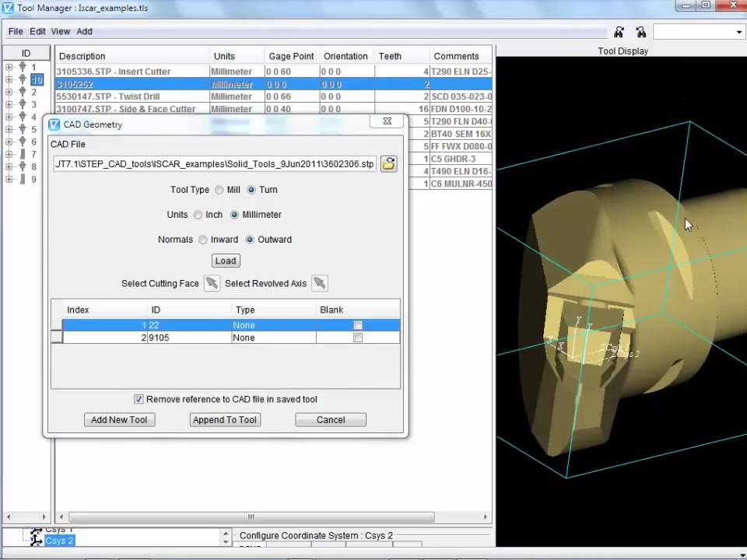
Task: Select the turning tool icon for ID 9
Action: click(23, 179)
